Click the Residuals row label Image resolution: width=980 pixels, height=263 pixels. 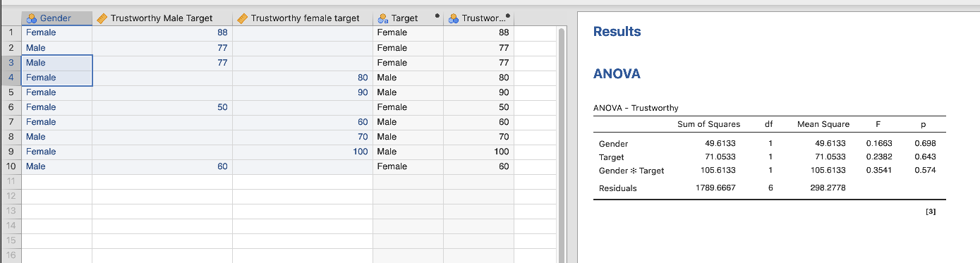(617, 188)
